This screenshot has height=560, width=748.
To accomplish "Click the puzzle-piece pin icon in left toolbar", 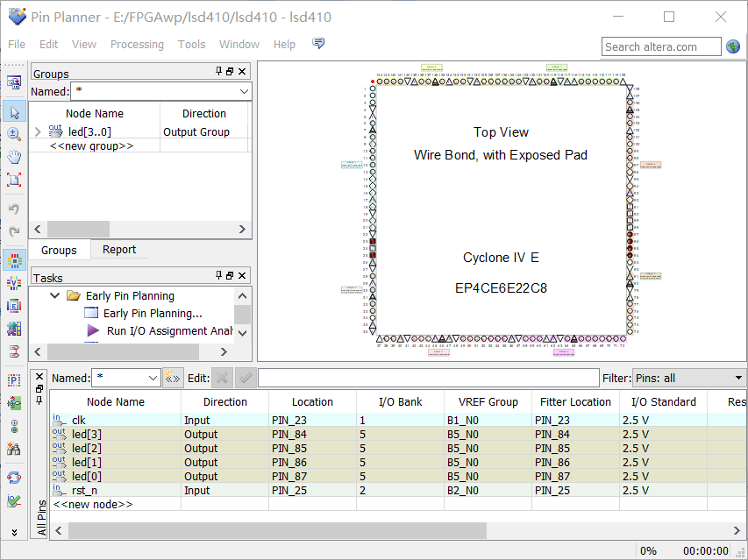I will click(14, 329).
